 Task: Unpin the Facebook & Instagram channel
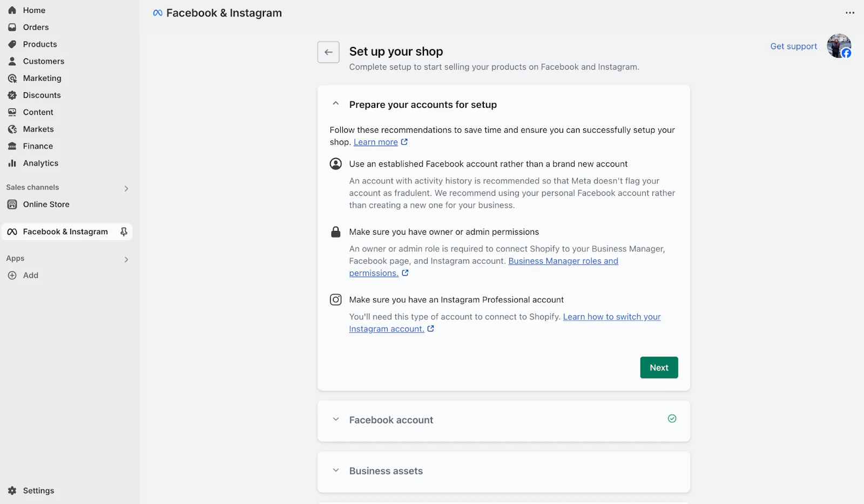124,231
